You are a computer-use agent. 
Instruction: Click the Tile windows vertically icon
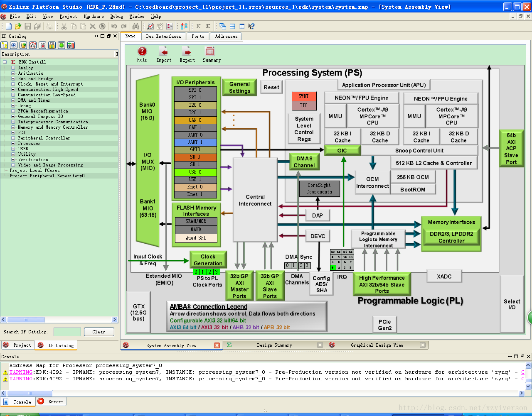tap(242, 26)
